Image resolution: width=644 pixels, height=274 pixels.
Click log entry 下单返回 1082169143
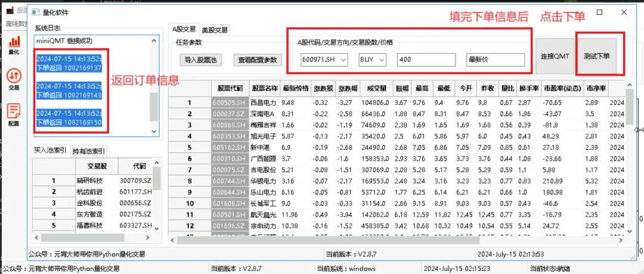point(69,95)
